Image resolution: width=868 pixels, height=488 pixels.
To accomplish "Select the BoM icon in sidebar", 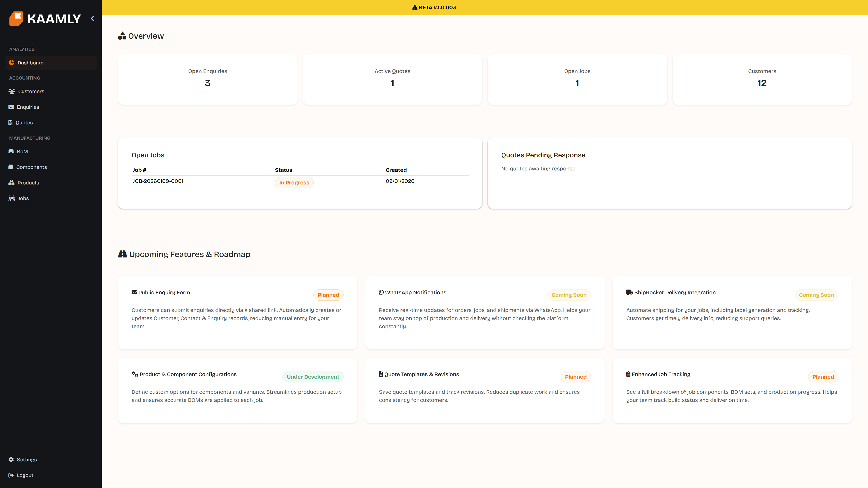I will [11, 151].
